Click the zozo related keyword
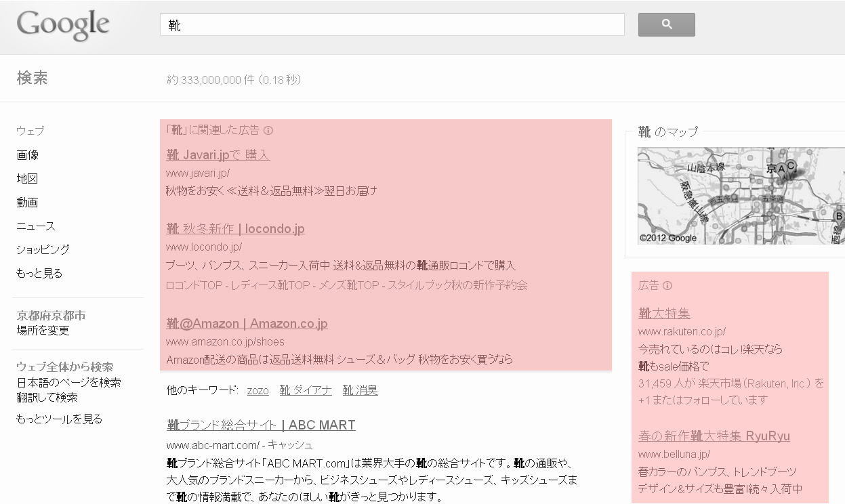845x504 pixels. point(257,390)
